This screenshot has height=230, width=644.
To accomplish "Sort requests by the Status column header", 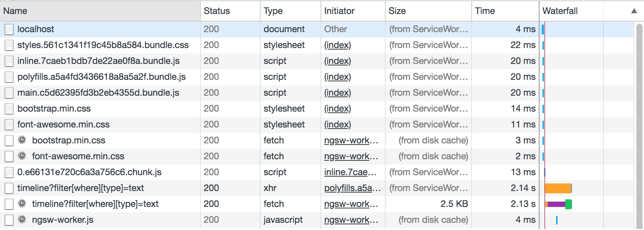I will click(x=230, y=11).
